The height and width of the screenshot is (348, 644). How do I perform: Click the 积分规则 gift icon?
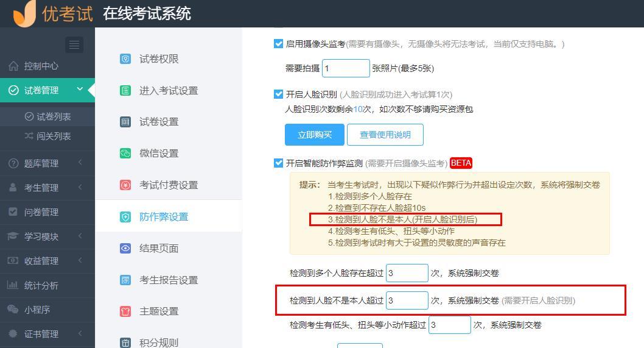click(x=125, y=343)
